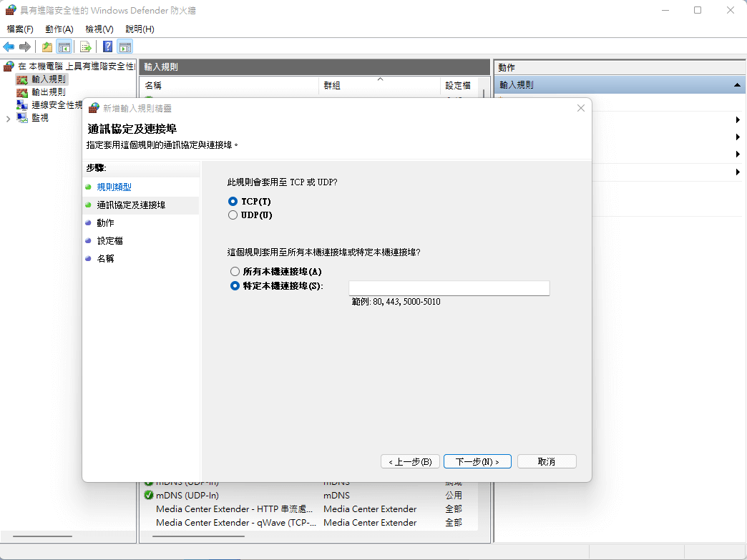Expand the 監視 tree node arrow
Image resolution: width=747 pixels, height=560 pixels.
click(x=8, y=119)
